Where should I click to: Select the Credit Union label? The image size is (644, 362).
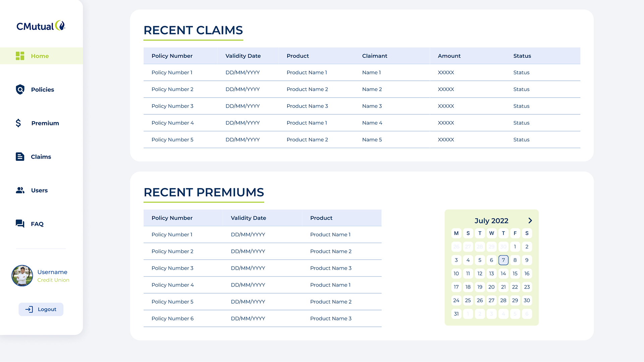coord(53,280)
